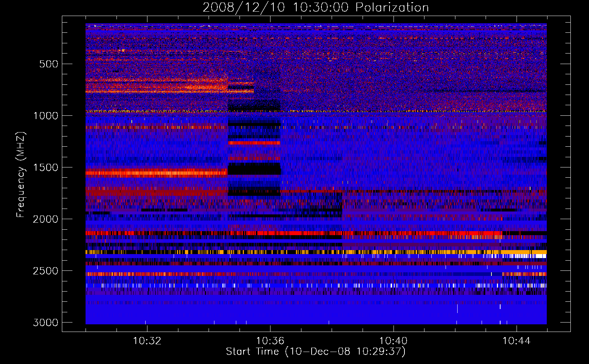Viewport: 589px width, 364px height.
Task: Click the 10:32 time tick label
Action: click(x=147, y=341)
